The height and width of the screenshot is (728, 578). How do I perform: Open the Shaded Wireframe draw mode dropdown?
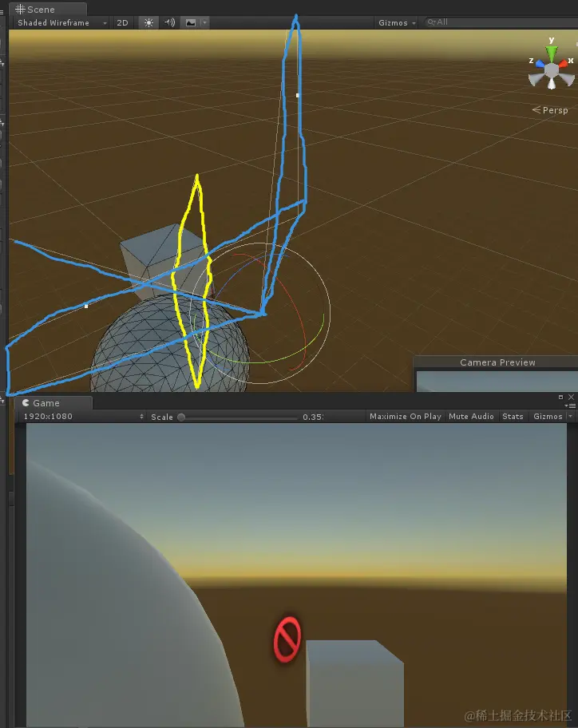61,22
